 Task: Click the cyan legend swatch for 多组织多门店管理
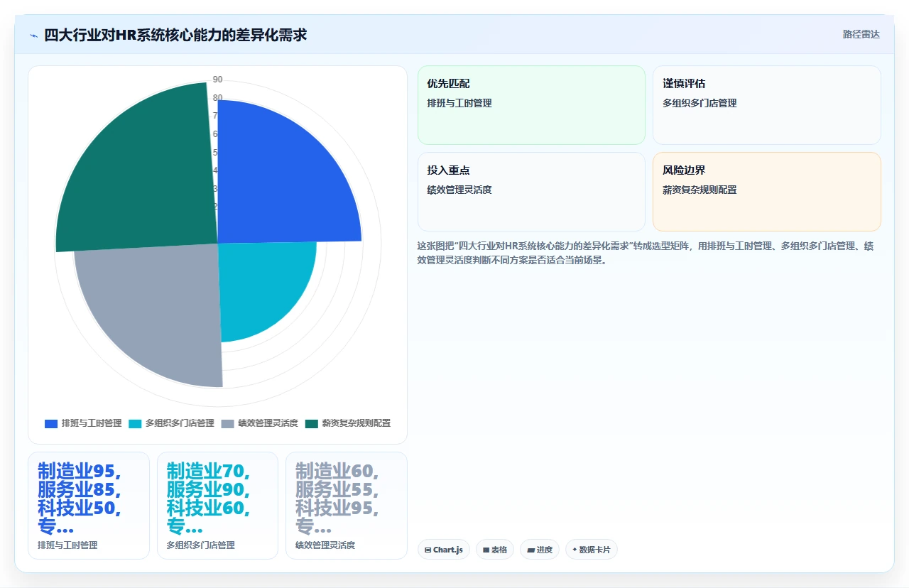[x=135, y=423]
